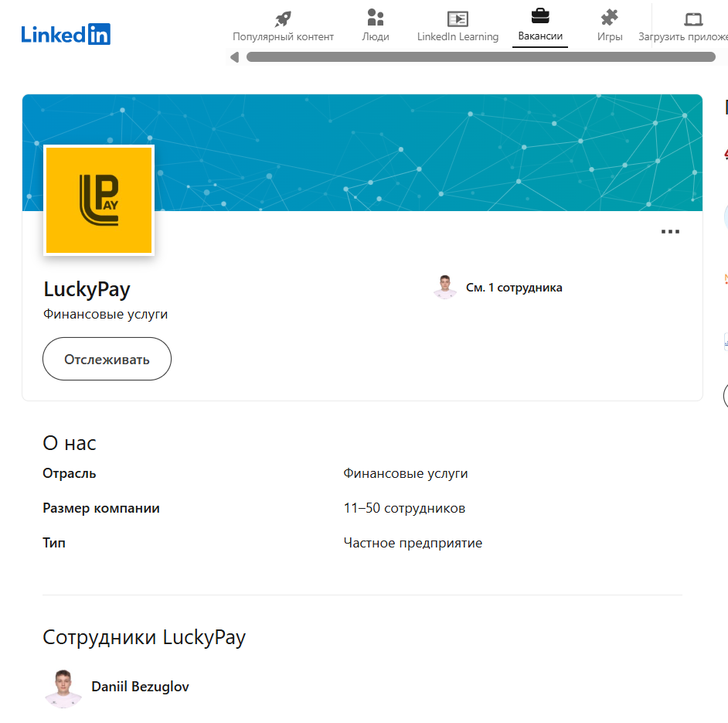Image resolution: width=728 pixels, height=723 pixels.
Task: Click the LuckyPay company name heading
Action: click(x=87, y=289)
